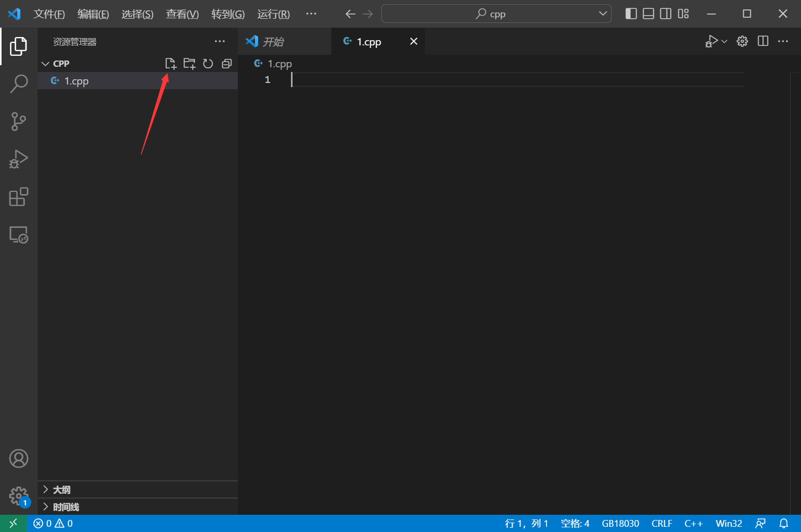801x532 pixels.
Task: Click Win32 configuration in status bar
Action: tap(729, 523)
